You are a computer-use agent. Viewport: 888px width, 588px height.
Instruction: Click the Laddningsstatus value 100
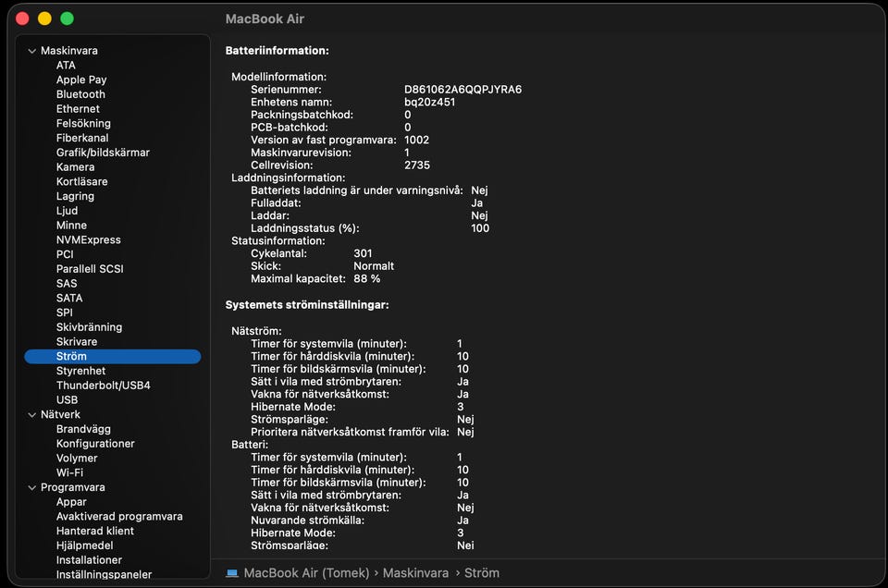(x=480, y=228)
